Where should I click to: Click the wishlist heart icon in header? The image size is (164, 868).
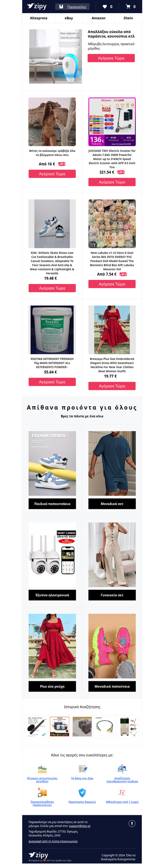coord(105,7)
